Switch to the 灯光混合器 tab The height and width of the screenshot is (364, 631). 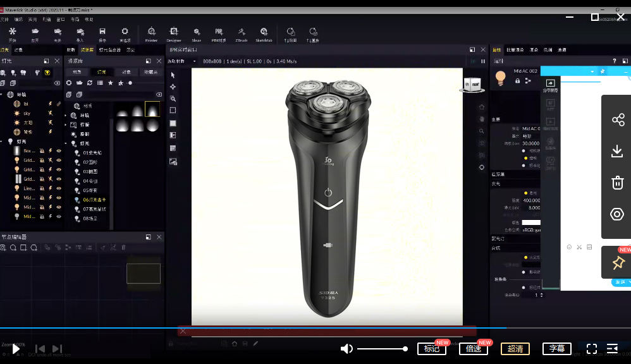click(x=109, y=50)
